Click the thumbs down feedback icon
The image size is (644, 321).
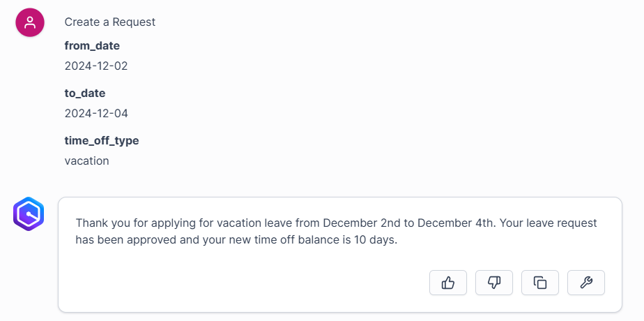pos(494,283)
